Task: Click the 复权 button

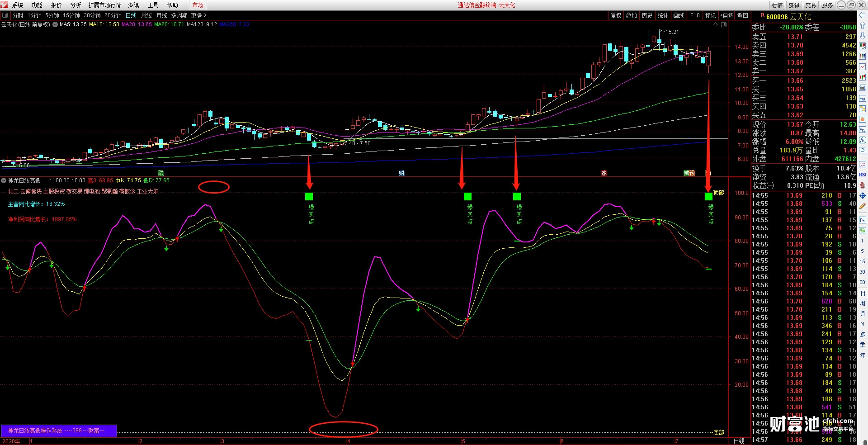Action: tap(616, 15)
